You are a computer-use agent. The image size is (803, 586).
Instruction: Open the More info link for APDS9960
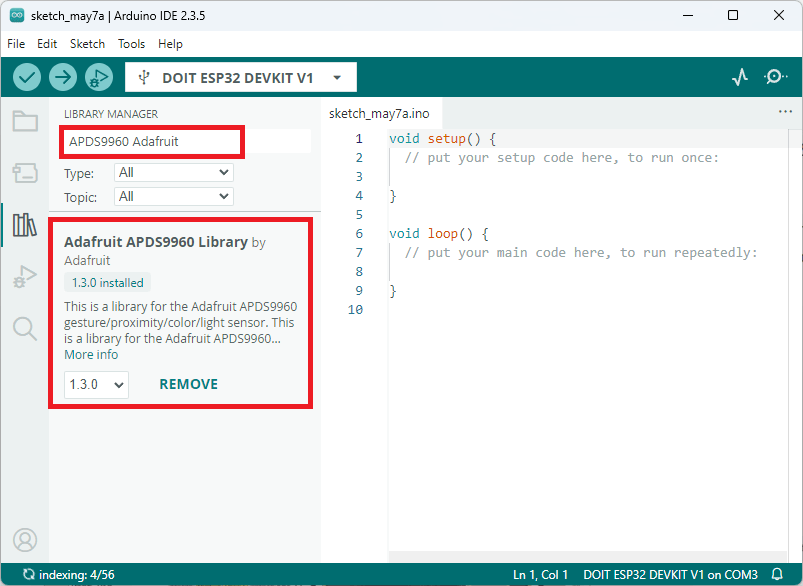[x=90, y=354]
